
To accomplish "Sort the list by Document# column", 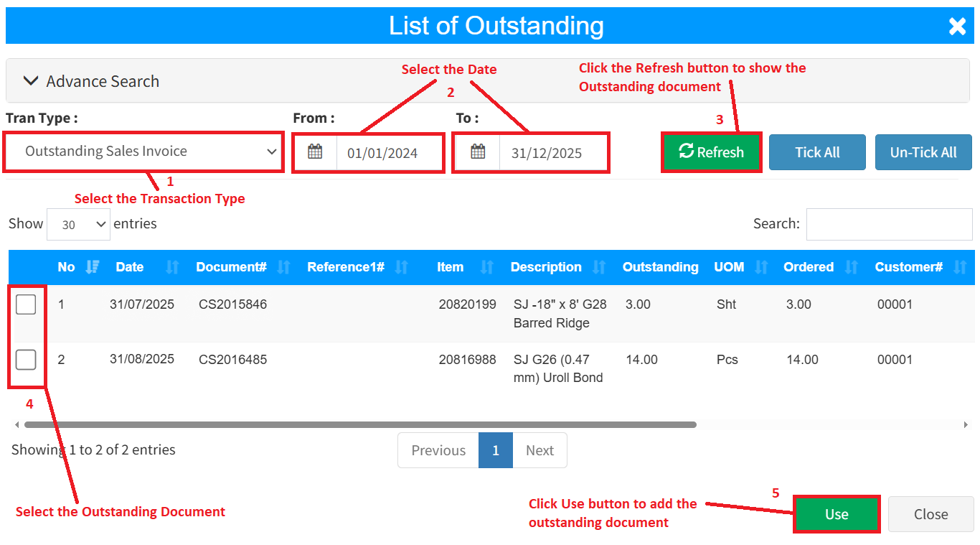I will tap(284, 267).
